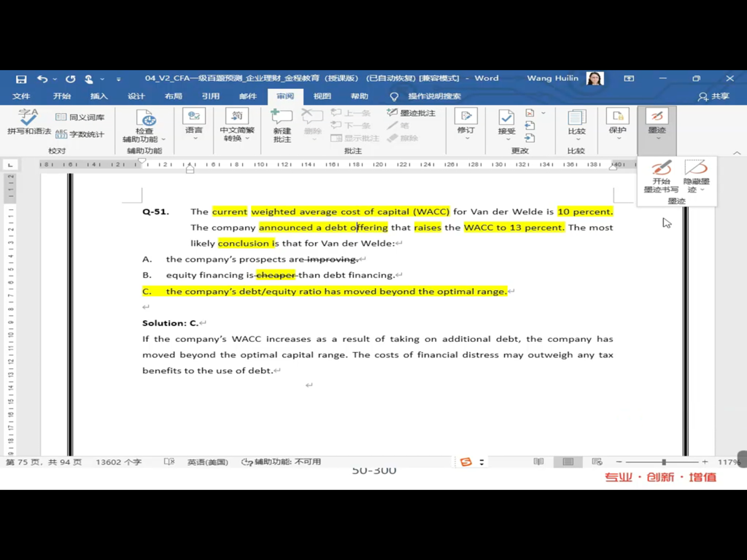Viewport: 747px width, 560px height.
Task: Click the Sogou input method icon
Action: pyautogui.click(x=466, y=462)
